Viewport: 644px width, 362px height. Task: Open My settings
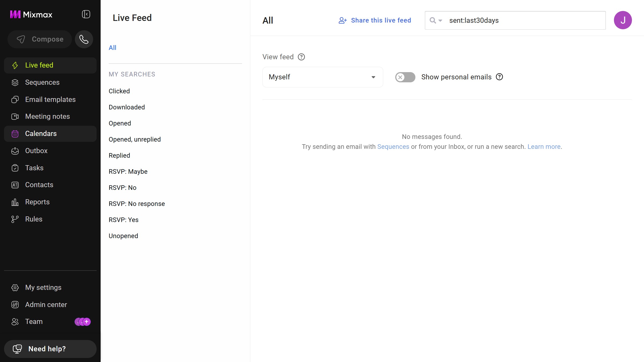(50, 287)
